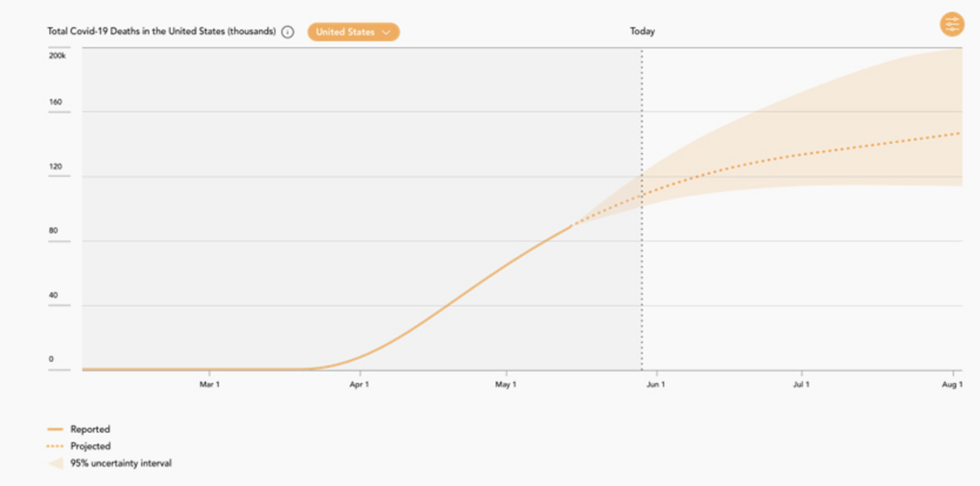The image size is (980, 486).
Task: Open the United States location dropdown
Action: tap(353, 32)
